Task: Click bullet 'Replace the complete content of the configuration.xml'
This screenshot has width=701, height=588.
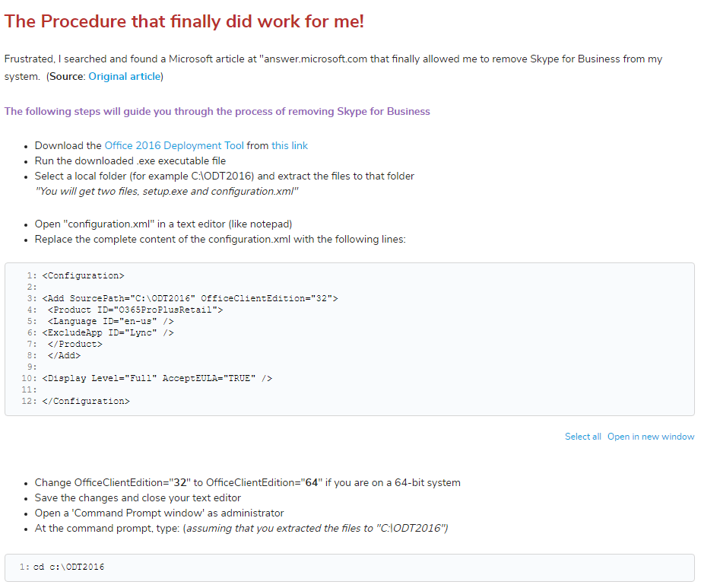Action: pos(220,239)
